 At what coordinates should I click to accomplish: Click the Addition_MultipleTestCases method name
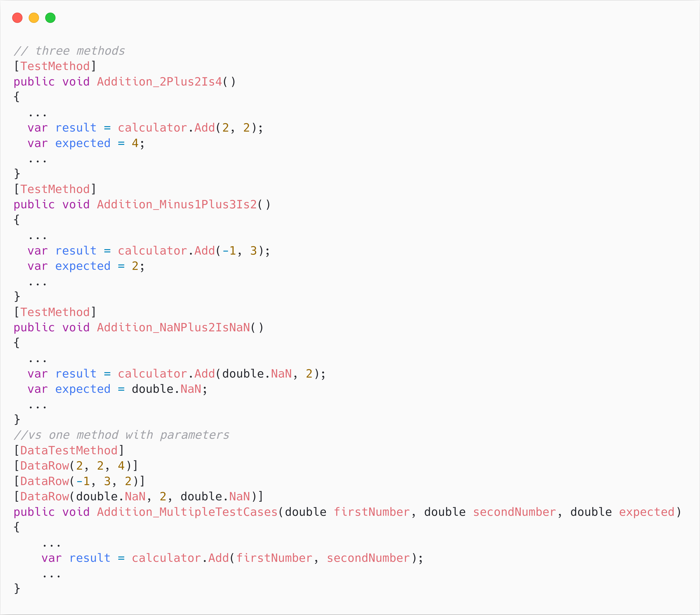tap(187, 512)
